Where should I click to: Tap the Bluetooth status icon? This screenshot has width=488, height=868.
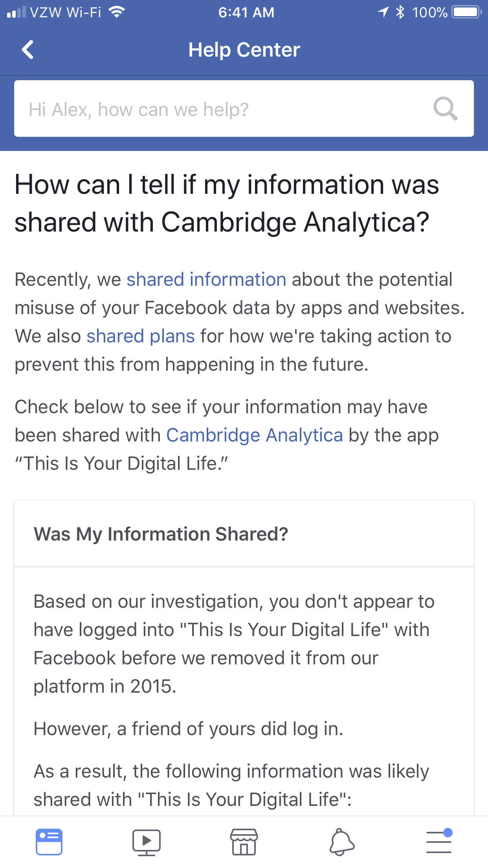(x=400, y=12)
